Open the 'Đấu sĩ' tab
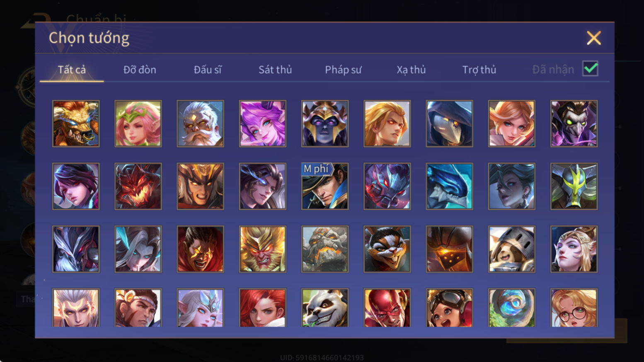The image size is (644, 362). (x=208, y=70)
